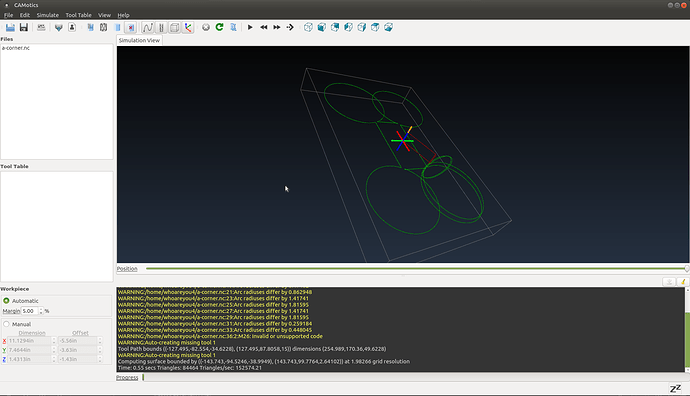
Task: Change playback direction with the dashed arrow icon
Action: pyautogui.click(x=290, y=27)
